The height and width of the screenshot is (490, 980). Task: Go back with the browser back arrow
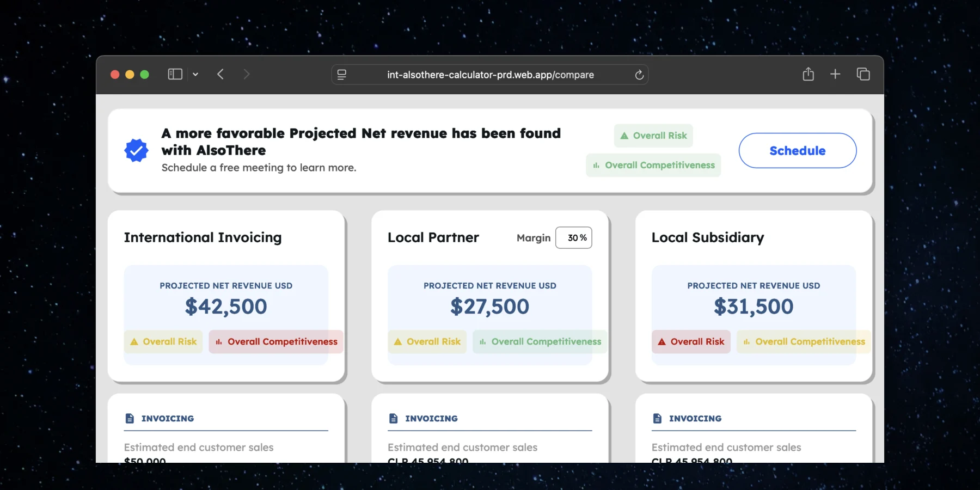[x=220, y=74]
